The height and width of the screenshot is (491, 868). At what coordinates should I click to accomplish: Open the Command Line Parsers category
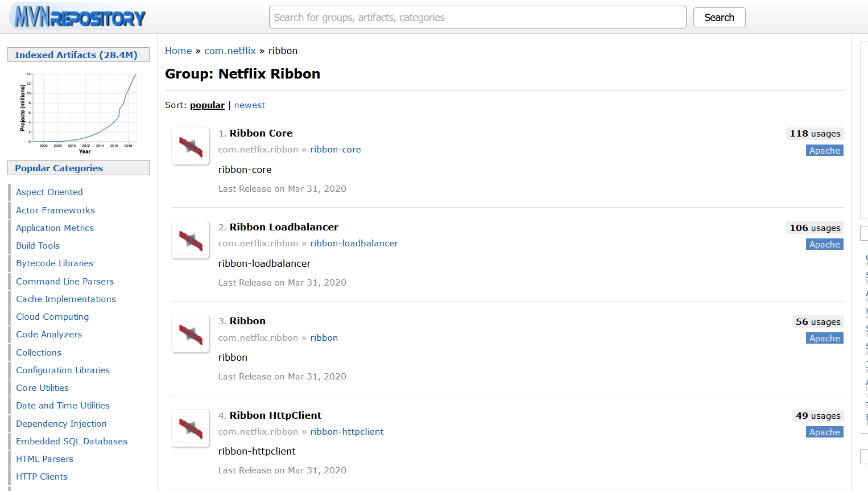pos(65,282)
